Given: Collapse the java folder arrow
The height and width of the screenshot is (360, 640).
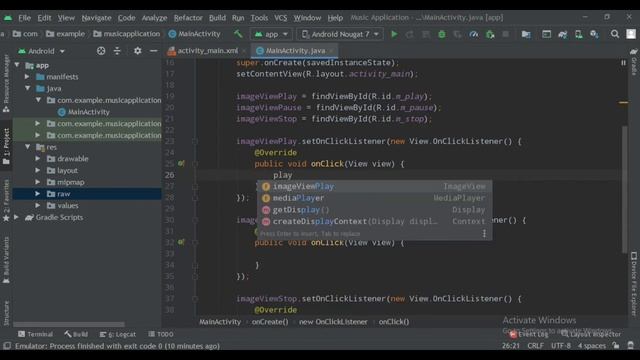Looking at the screenshot, I should pos(27,88).
